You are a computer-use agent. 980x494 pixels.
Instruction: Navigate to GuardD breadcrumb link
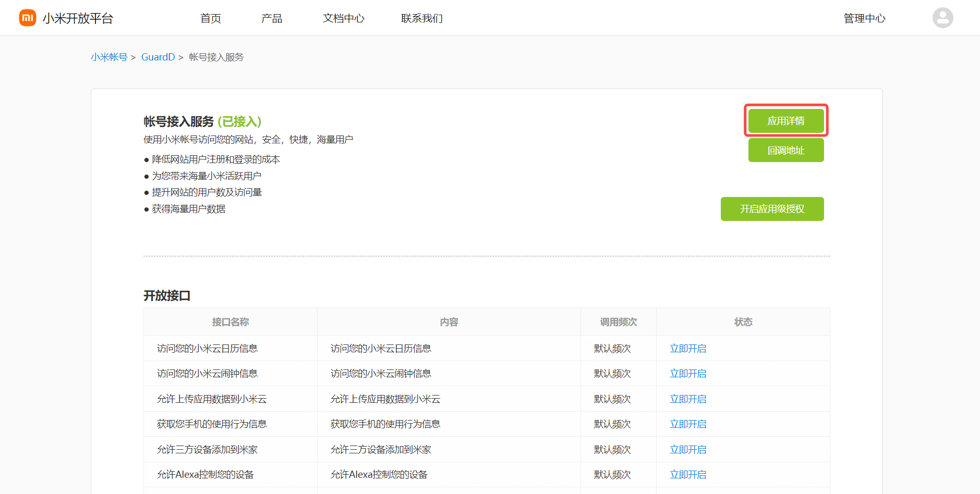(158, 57)
